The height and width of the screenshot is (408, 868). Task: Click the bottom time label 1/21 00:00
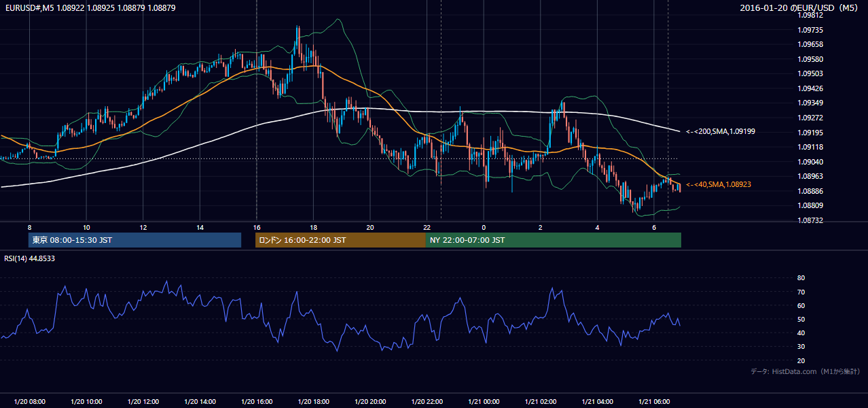pos(484,402)
